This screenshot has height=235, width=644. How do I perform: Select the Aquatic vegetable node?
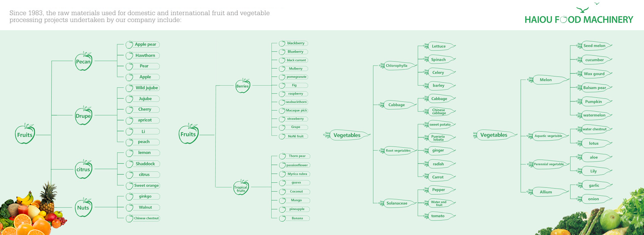[548, 136]
